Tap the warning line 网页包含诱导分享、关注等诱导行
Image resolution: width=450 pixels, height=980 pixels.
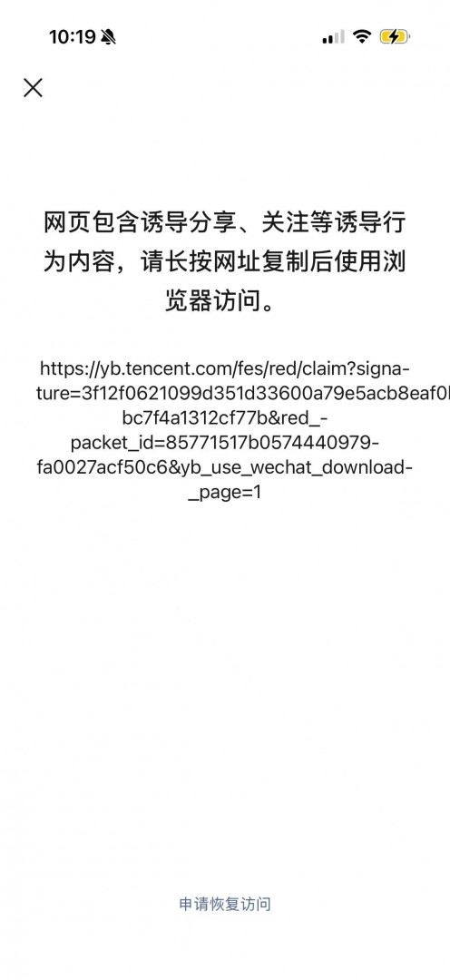[x=225, y=222]
